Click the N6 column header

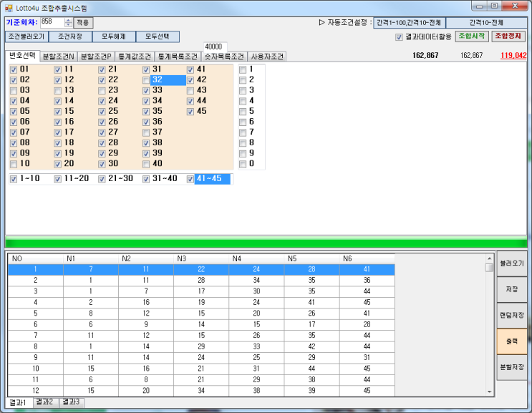pyautogui.click(x=367, y=258)
